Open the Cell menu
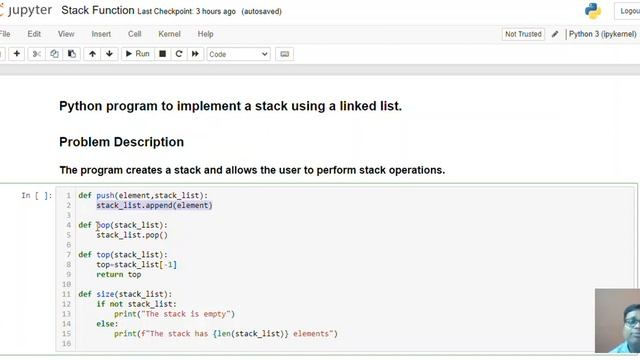640x360 pixels. pyautogui.click(x=134, y=34)
